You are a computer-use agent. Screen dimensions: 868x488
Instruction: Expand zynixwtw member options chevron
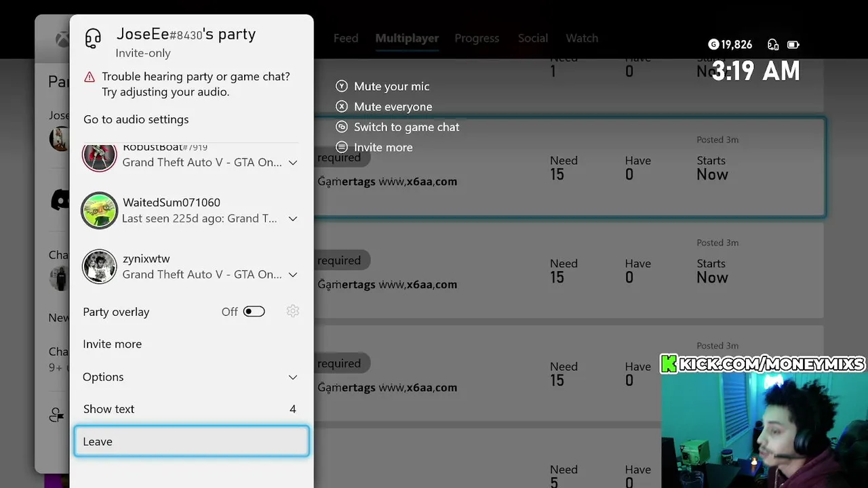pos(293,275)
